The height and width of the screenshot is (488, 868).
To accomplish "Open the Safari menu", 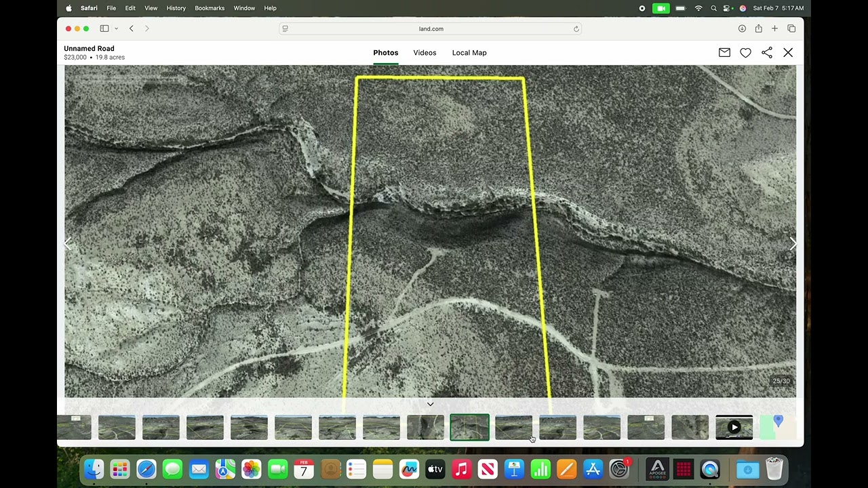I will (89, 8).
